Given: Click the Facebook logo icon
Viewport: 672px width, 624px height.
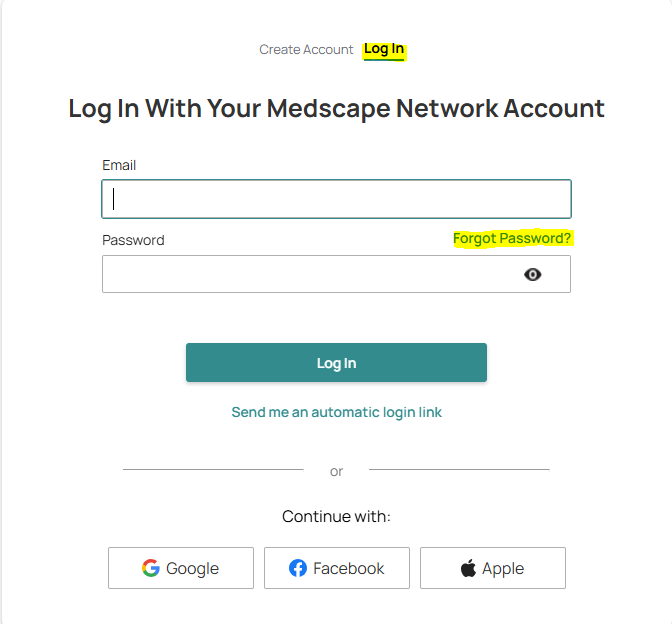Looking at the screenshot, I should pos(298,568).
